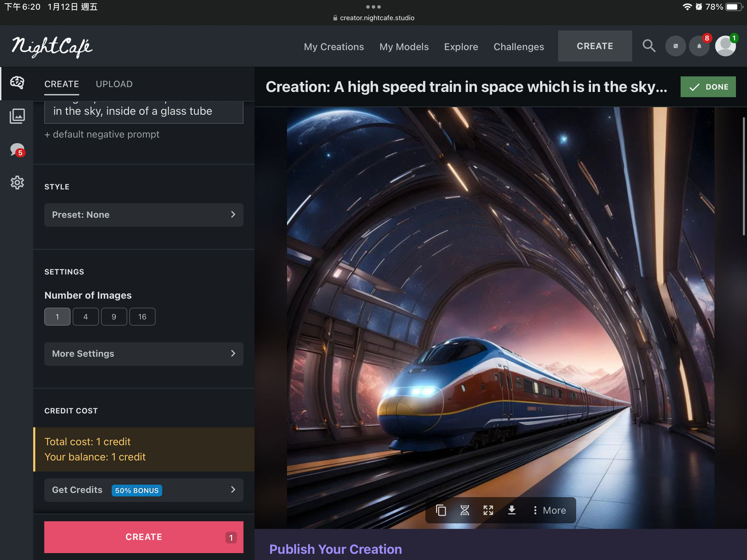Open notifications bell with 8 badge
This screenshot has width=747, height=560.
coord(699,46)
